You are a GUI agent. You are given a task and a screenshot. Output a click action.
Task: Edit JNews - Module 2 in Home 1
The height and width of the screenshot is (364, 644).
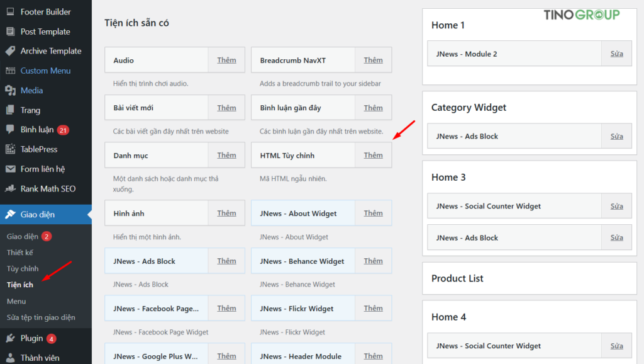click(616, 54)
